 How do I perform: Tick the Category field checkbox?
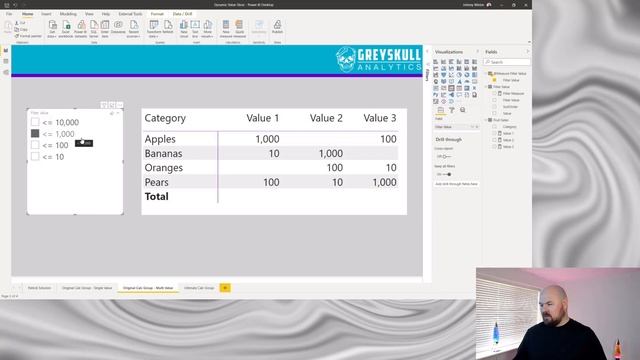click(x=494, y=127)
